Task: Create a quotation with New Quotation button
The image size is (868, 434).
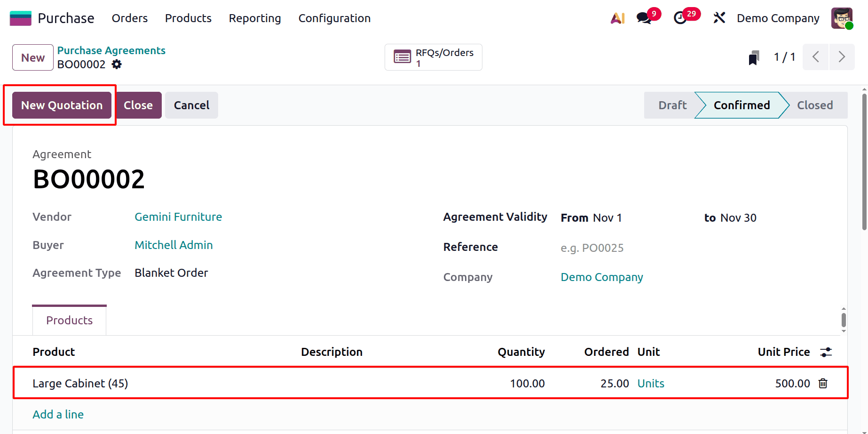Action: point(61,105)
